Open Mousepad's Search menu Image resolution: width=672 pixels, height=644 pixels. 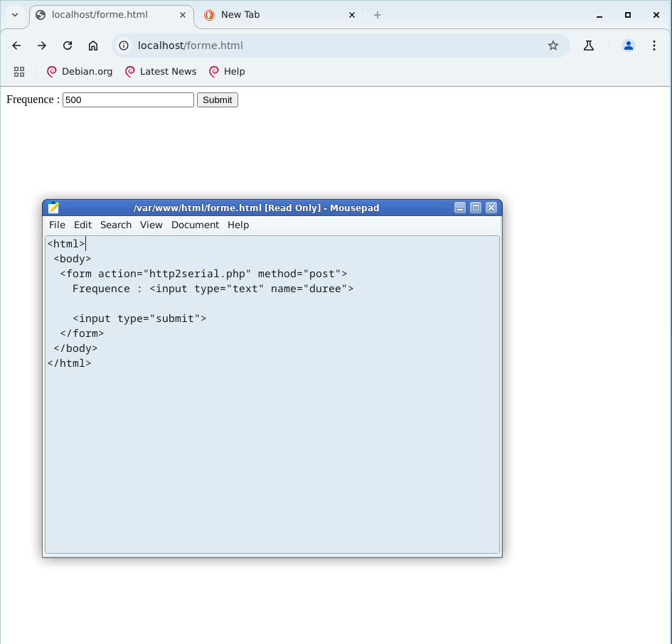click(x=116, y=225)
